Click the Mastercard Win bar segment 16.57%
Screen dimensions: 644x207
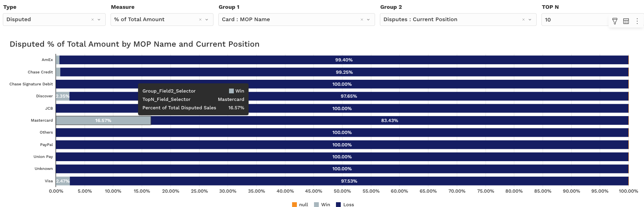pos(103,120)
